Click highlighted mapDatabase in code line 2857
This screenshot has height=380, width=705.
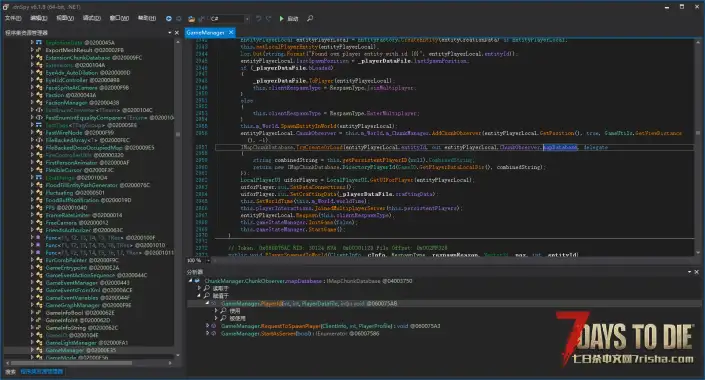tap(560, 147)
